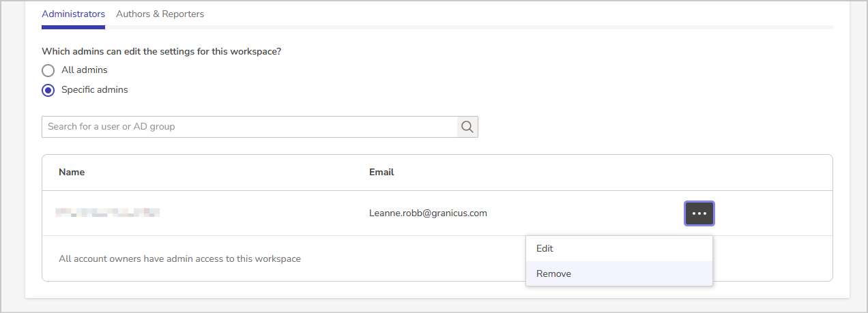
Task: Choose Remove from the row menu
Action: (619, 273)
